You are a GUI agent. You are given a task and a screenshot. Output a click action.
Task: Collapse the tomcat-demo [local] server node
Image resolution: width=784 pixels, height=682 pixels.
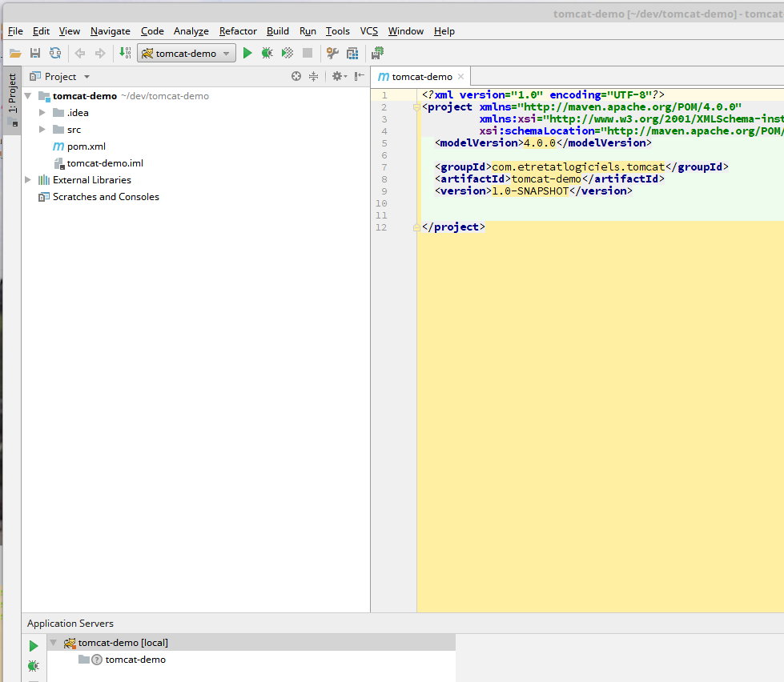[53, 643]
